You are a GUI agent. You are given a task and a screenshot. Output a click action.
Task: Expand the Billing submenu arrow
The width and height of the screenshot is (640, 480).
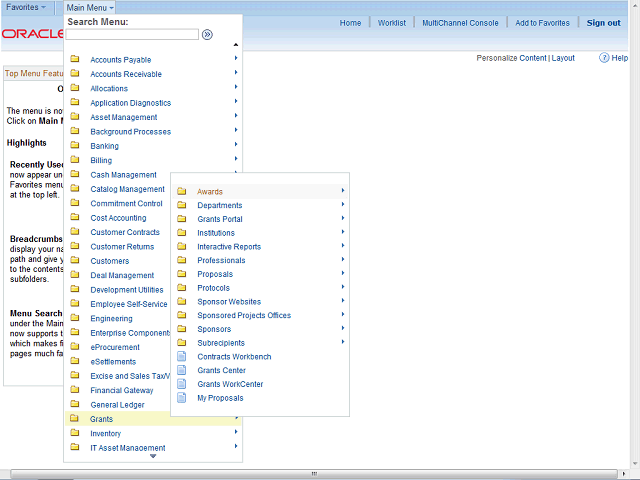[x=236, y=160]
